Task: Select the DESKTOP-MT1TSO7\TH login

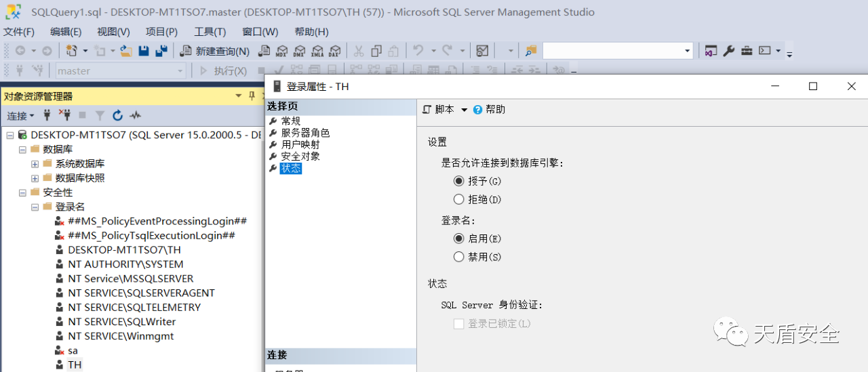Action: click(x=124, y=250)
